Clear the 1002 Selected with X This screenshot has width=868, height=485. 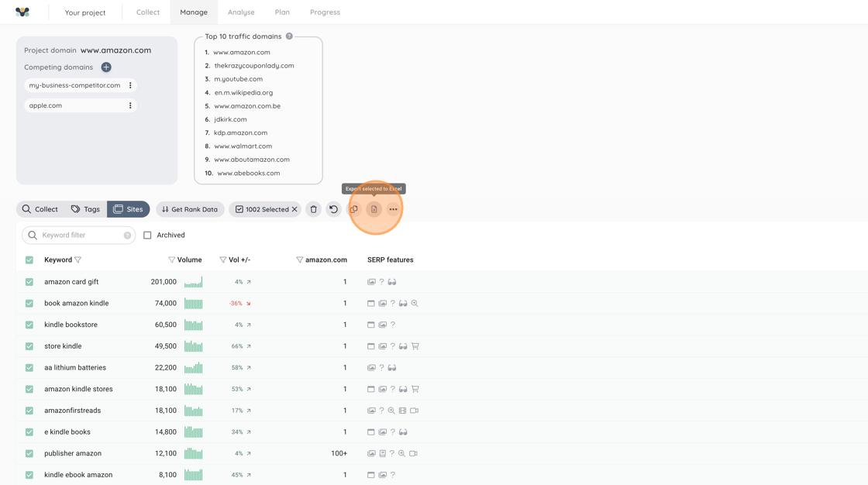[294, 209]
